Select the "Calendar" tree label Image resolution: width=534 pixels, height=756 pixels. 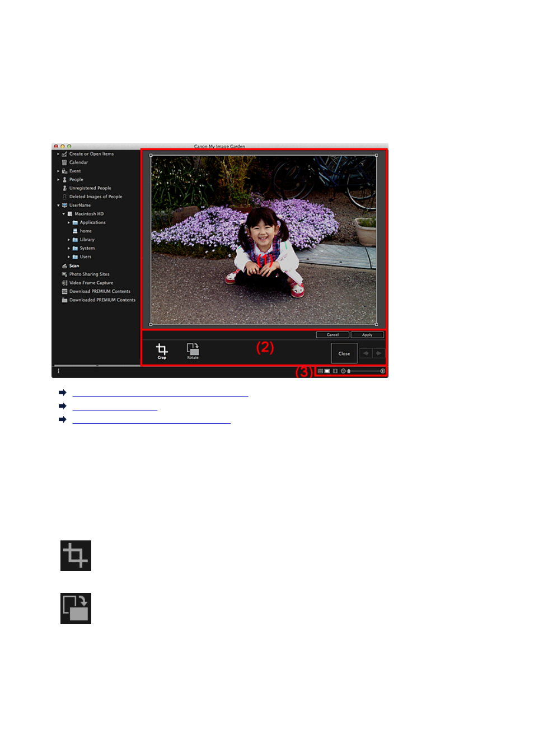[x=78, y=162]
